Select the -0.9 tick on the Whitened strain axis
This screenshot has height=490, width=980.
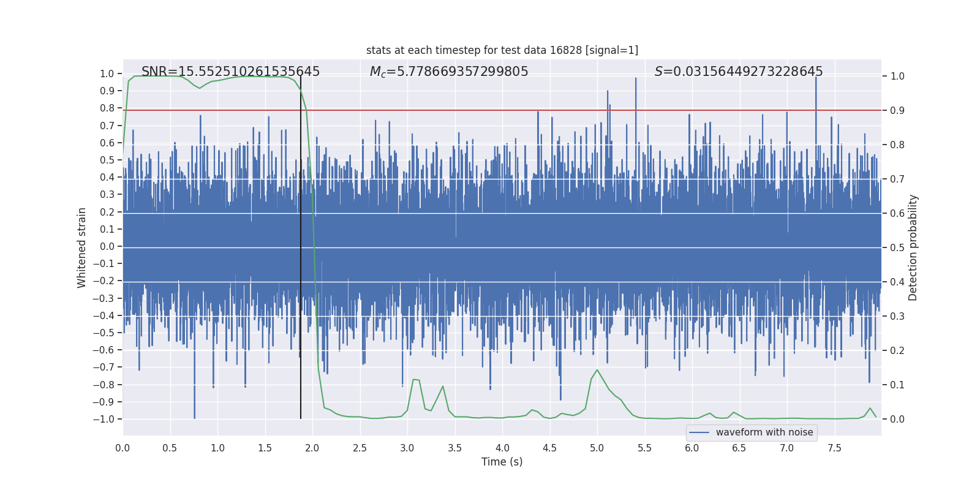point(104,402)
